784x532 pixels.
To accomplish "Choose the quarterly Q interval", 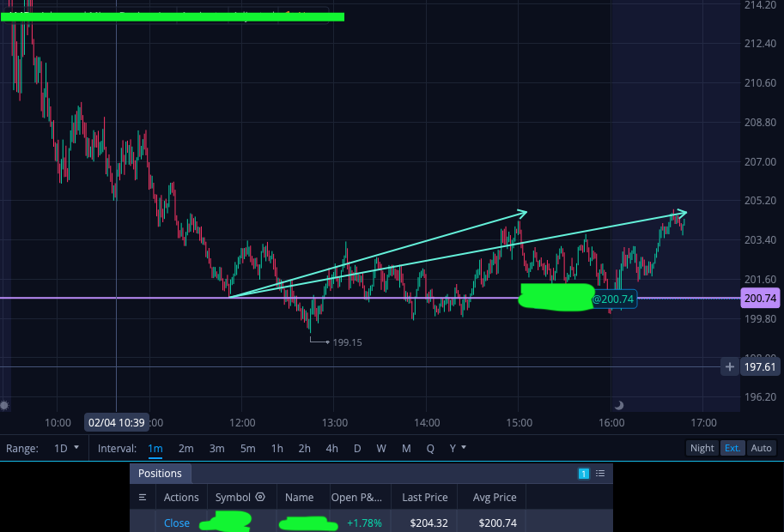I will (430, 448).
